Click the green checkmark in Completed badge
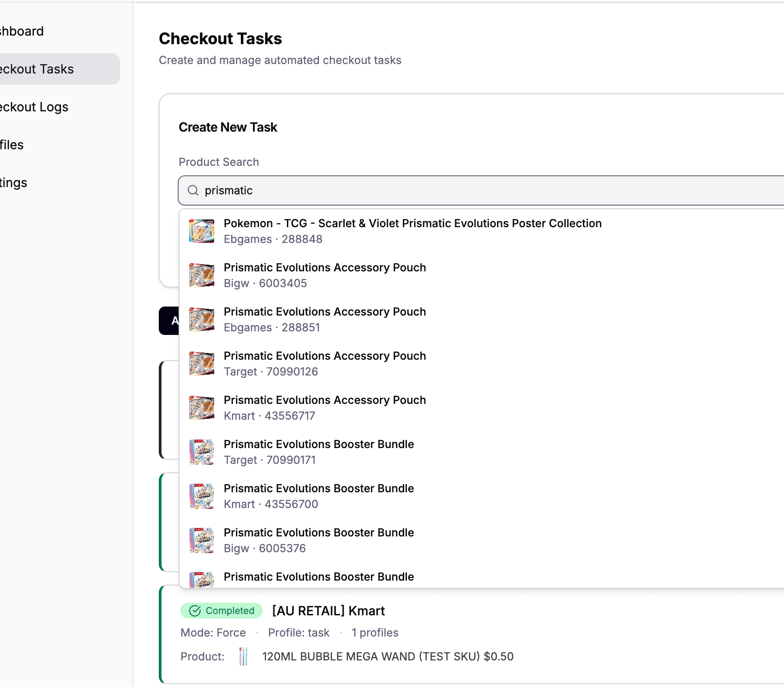 (194, 610)
